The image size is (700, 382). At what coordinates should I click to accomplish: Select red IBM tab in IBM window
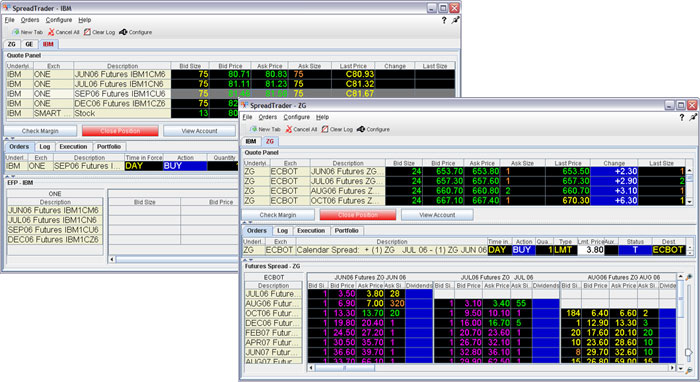(x=48, y=44)
